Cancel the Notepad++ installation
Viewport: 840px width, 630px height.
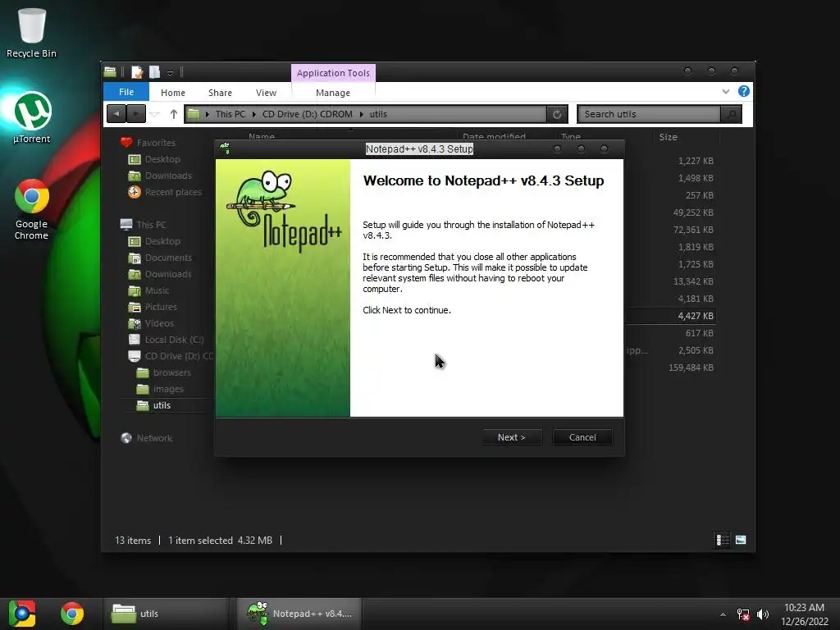click(x=582, y=437)
